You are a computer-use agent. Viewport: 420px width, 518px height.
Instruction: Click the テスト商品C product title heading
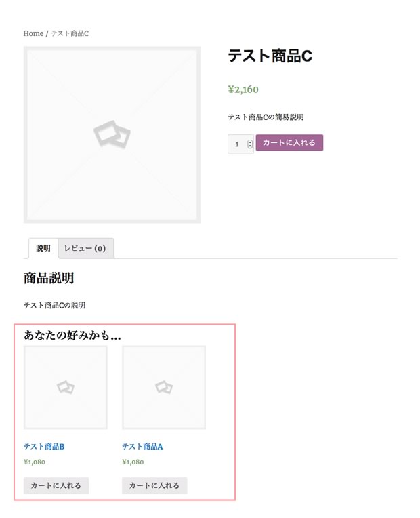point(270,56)
